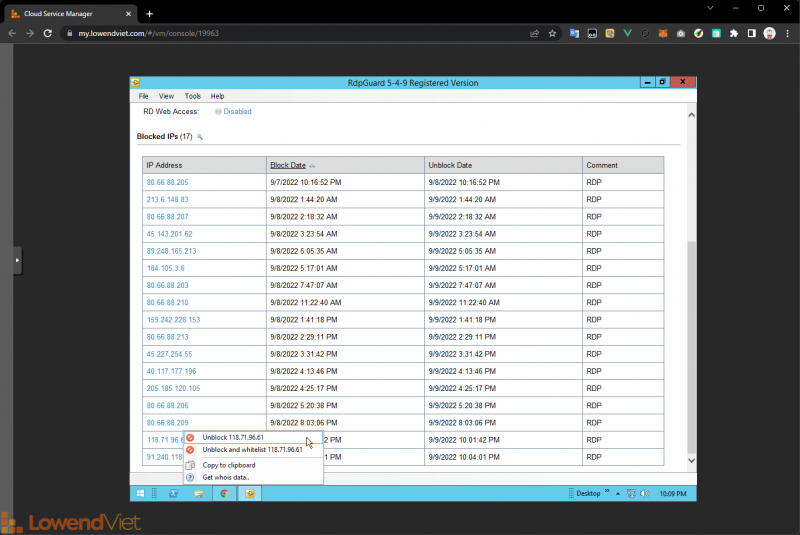800x535 pixels.
Task: Open blocked IP link 89.248.165.213
Action: pyautogui.click(x=171, y=251)
